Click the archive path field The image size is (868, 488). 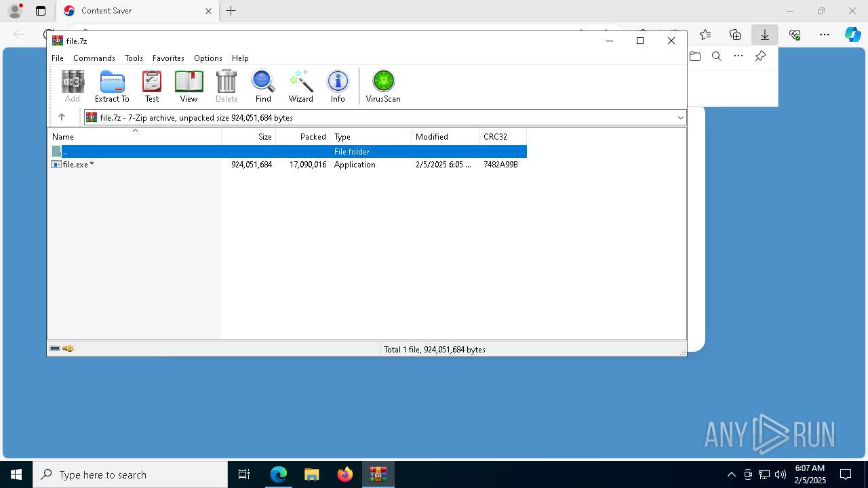tap(384, 118)
